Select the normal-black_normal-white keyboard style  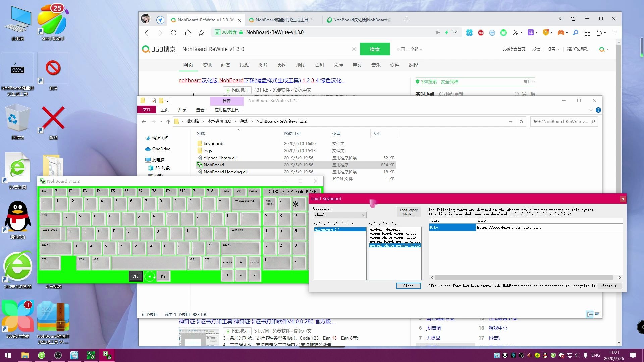[395, 241]
